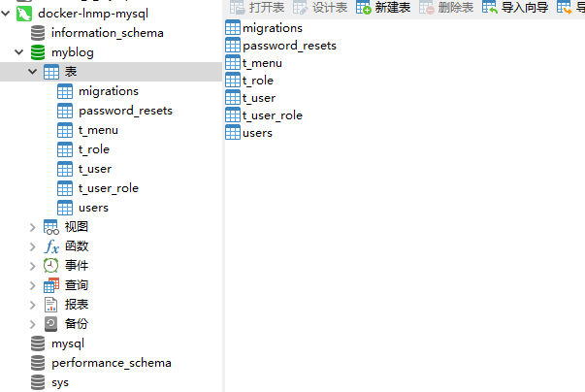Click 导入向导 import wizard toolbar button
The image size is (585, 392).
click(x=515, y=7)
